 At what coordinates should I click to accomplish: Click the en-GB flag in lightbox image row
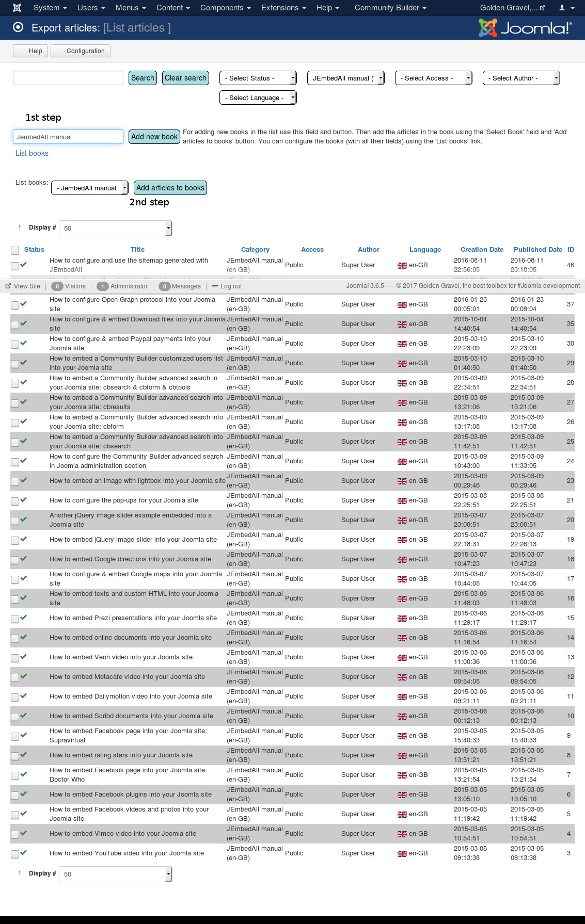(x=402, y=481)
